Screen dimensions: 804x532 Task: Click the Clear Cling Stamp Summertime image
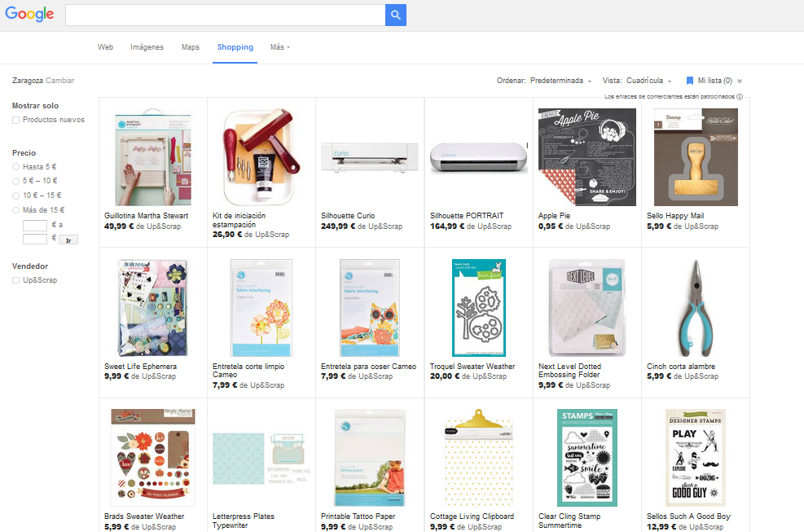pyautogui.click(x=587, y=458)
